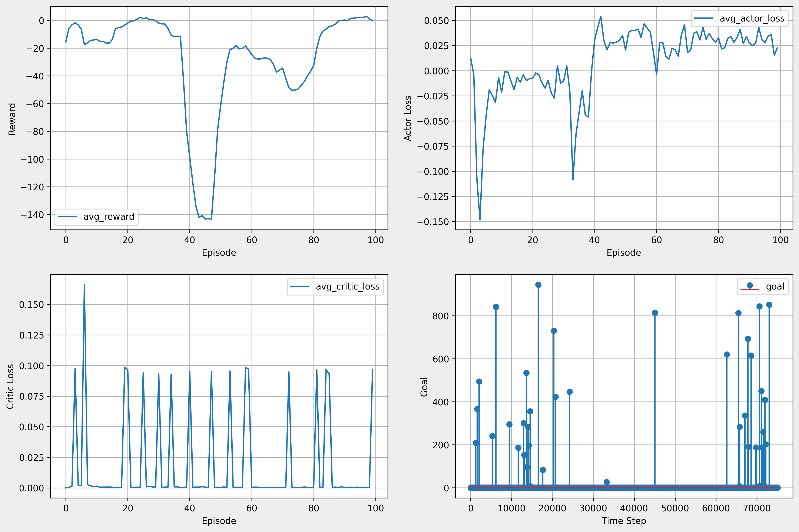
Task: Click the 70000 tick on time step axis
Action: 757,508
